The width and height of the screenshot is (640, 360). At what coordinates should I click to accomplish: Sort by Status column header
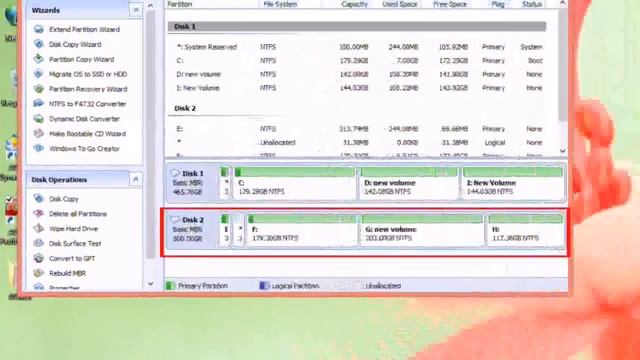pyautogui.click(x=531, y=4)
